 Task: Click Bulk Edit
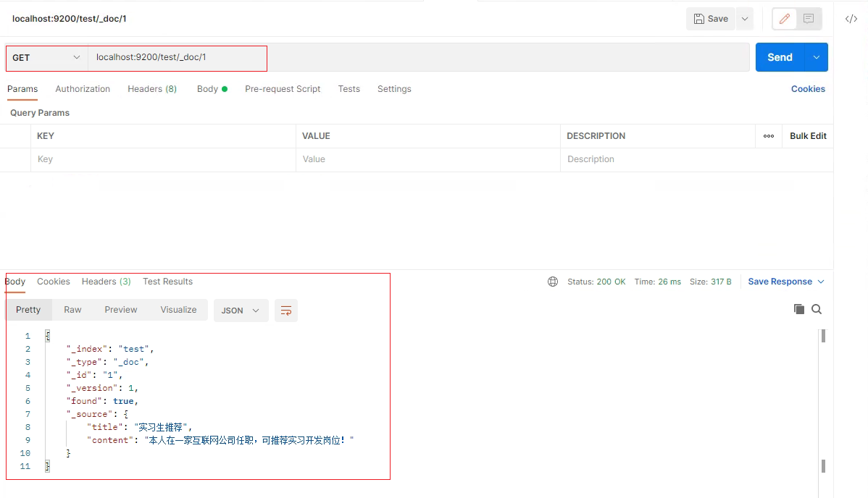[x=808, y=136]
